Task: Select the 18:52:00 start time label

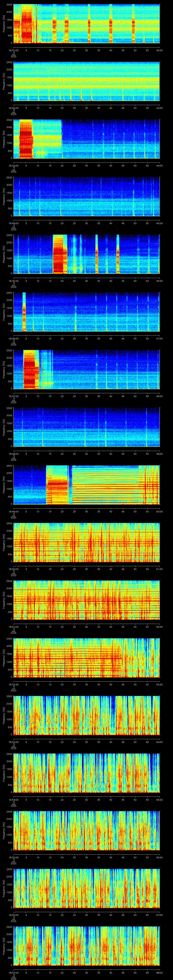Action: coord(13,684)
